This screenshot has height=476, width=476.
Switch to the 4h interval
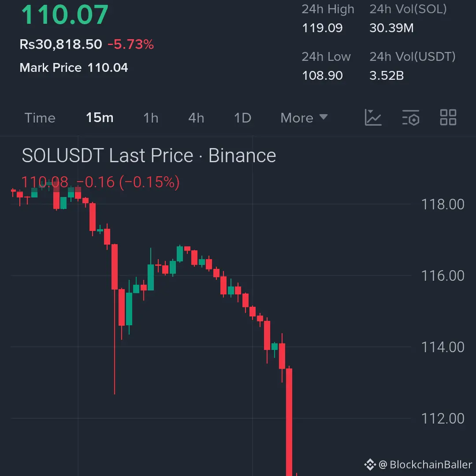(x=196, y=118)
